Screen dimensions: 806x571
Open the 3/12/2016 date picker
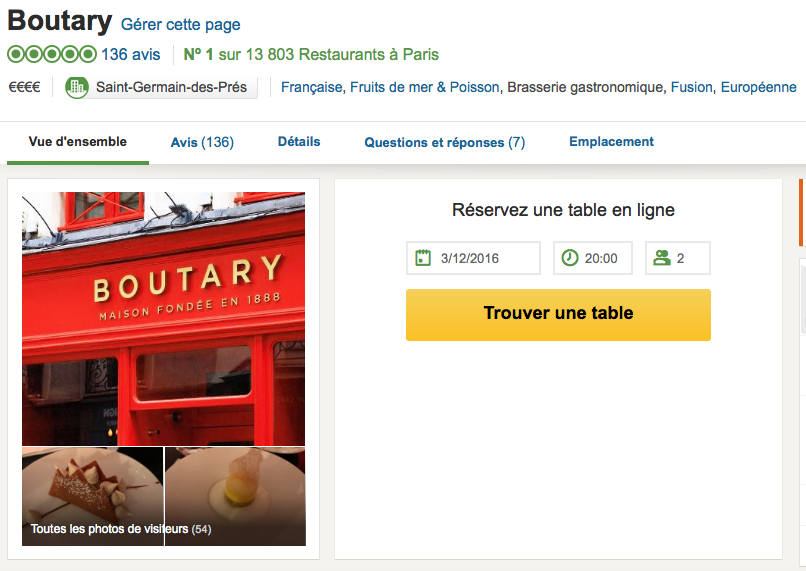pos(473,258)
